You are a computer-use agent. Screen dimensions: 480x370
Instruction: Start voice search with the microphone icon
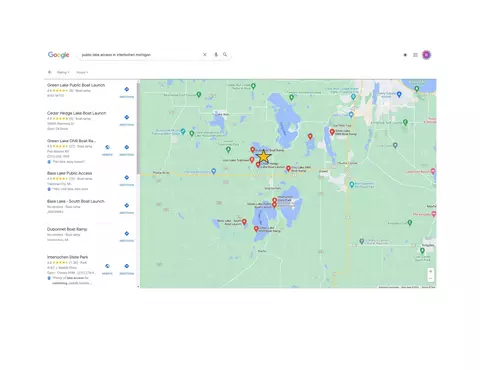click(216, 55)
